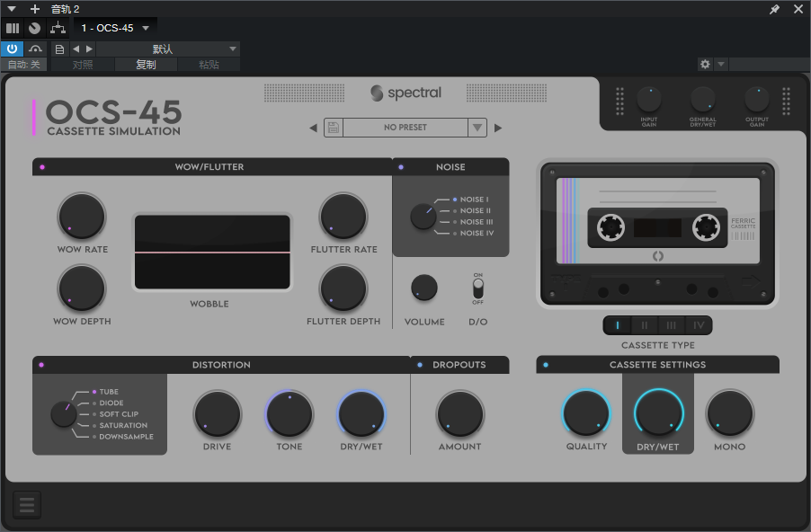Select NOISE III type
The height and width of the screenshot is (532, 811).
click(473, 222)
